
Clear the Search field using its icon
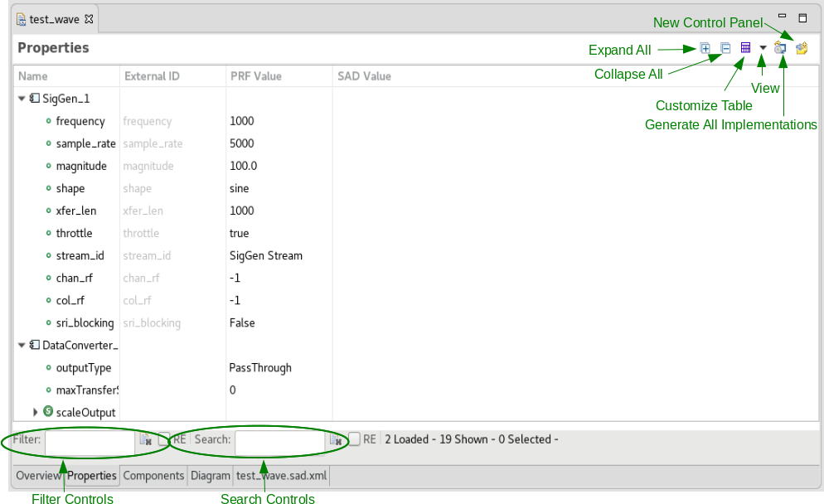point(336,440)
